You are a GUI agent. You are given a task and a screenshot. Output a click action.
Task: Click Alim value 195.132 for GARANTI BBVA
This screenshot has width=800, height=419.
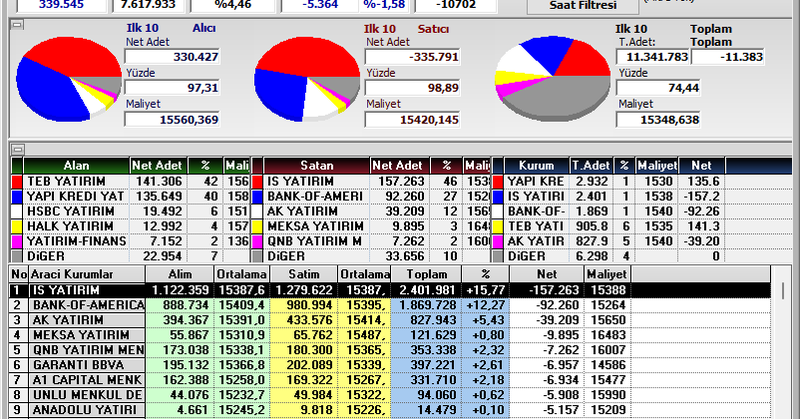[x=186, y=365]
